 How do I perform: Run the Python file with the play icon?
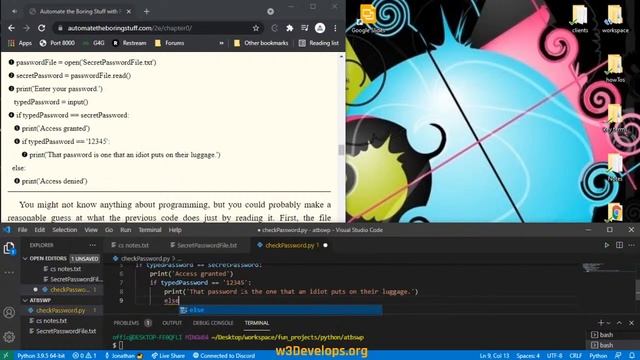(x=607, y=245)
